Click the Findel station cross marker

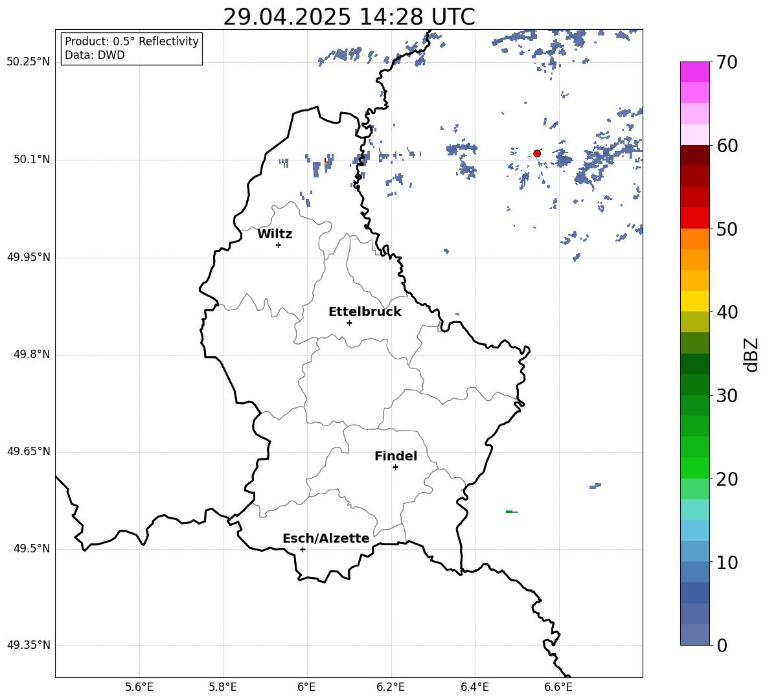[x=395, y=468]
